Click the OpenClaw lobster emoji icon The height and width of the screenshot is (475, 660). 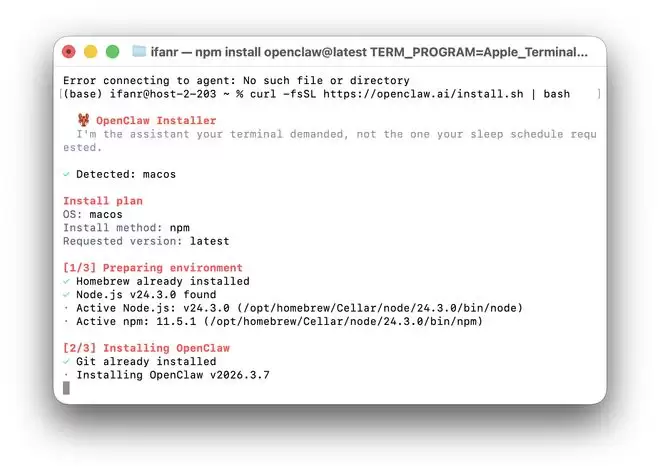(x=84, y=120)
